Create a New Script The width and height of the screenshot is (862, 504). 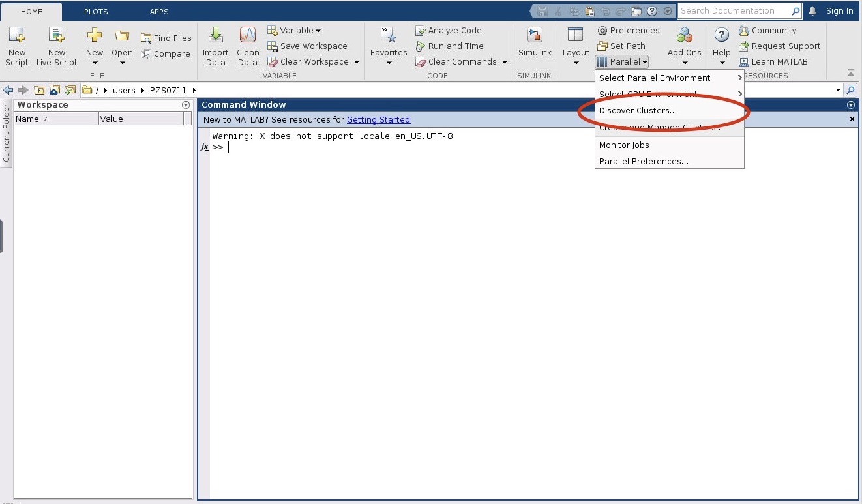pos(16,46)
